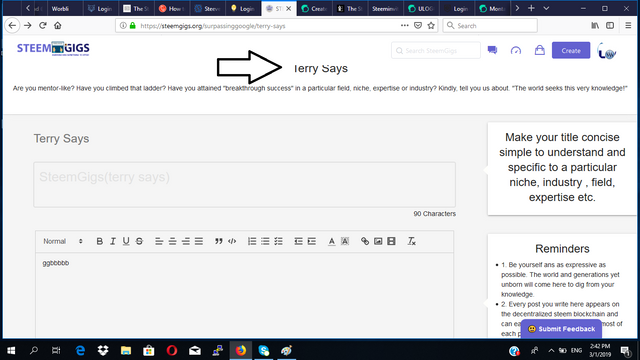640x360 pixels.
Task: Open Firefox hamburger menu
Action: [x=628, y=25]
